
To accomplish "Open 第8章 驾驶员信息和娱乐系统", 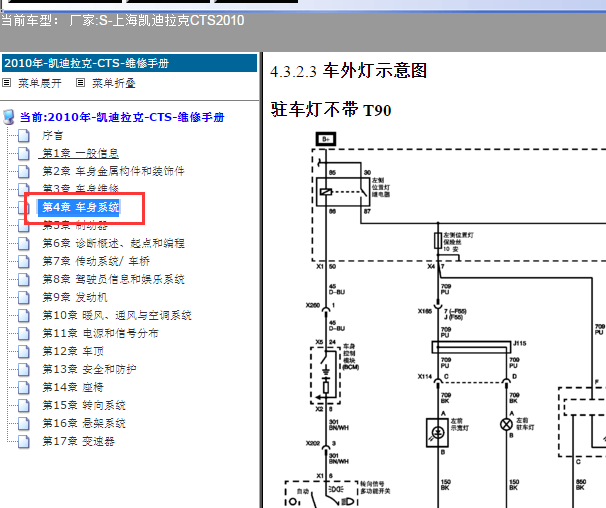I will tap(113, 279).
